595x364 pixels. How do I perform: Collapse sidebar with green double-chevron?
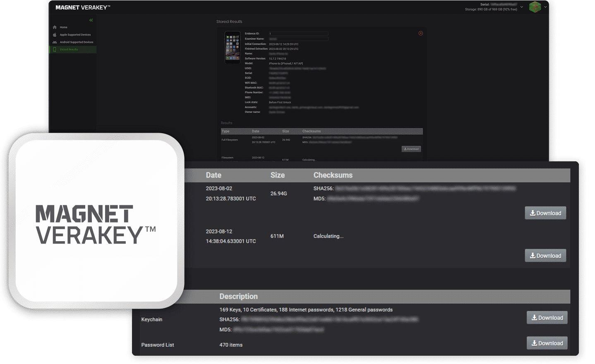pyautogui.click(x=91, y=20)
